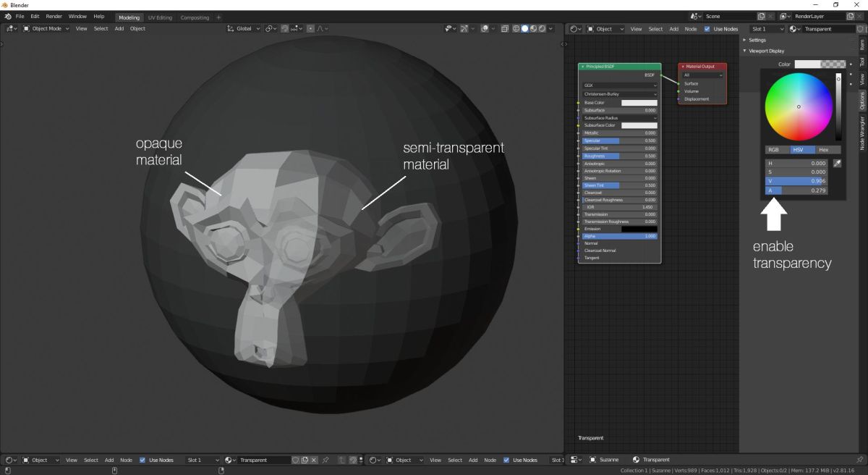Select rendered viewport shading mode
This screenshot has width=868, height=475.
542,29
